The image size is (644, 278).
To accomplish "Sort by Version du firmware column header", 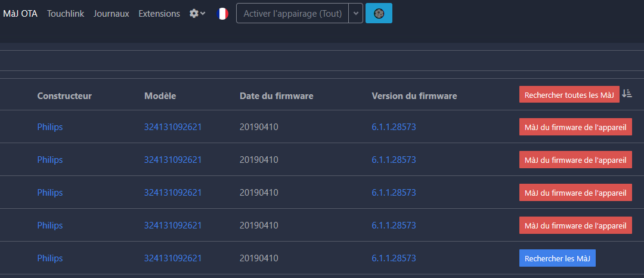I will (414, 95).
